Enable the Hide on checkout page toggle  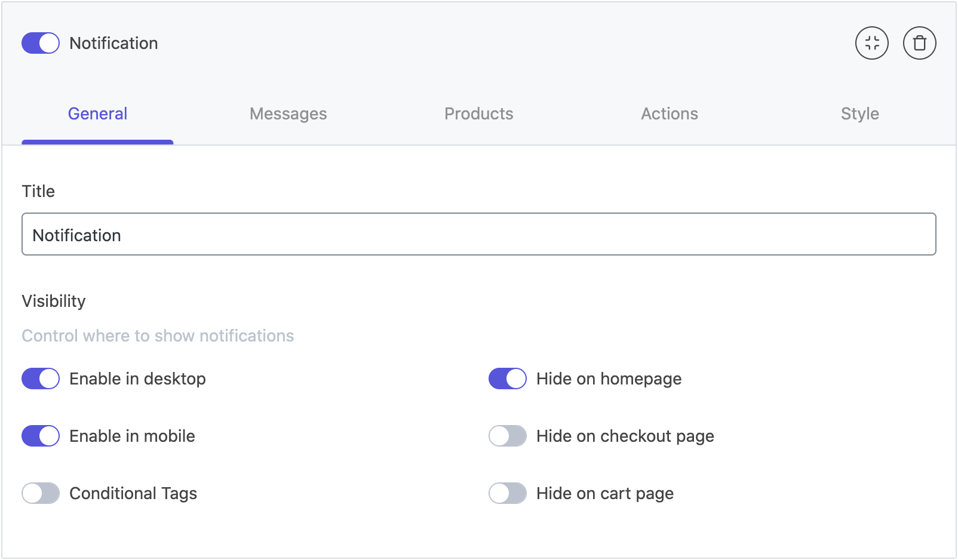tap(508, 436)
